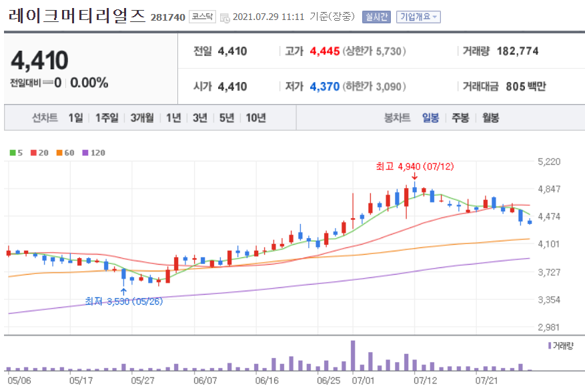Click the 0.00% change rate
This screenshot has height=392, width=585.
89,83
